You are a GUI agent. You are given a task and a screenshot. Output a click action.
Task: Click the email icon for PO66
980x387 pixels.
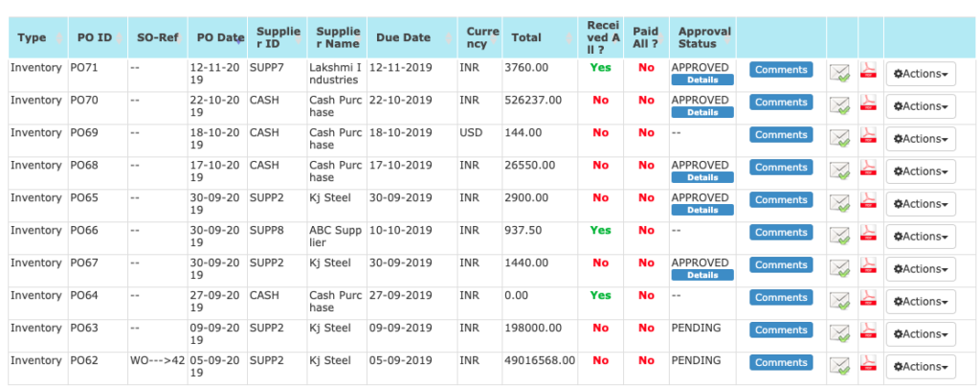[840, 235]
